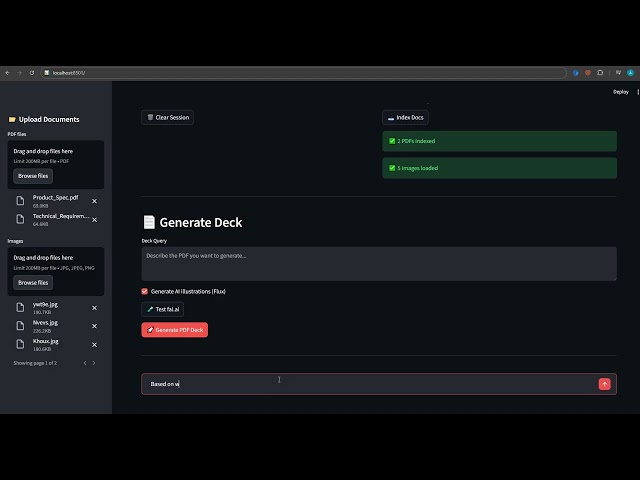
Task: Click Generate PDF Deck button
Action: tap(175, 330)
